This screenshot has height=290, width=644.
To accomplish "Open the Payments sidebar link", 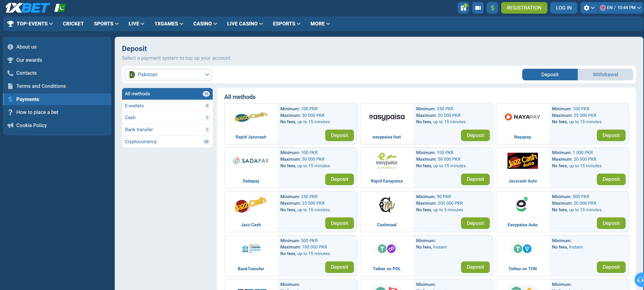I will (57, 99).
